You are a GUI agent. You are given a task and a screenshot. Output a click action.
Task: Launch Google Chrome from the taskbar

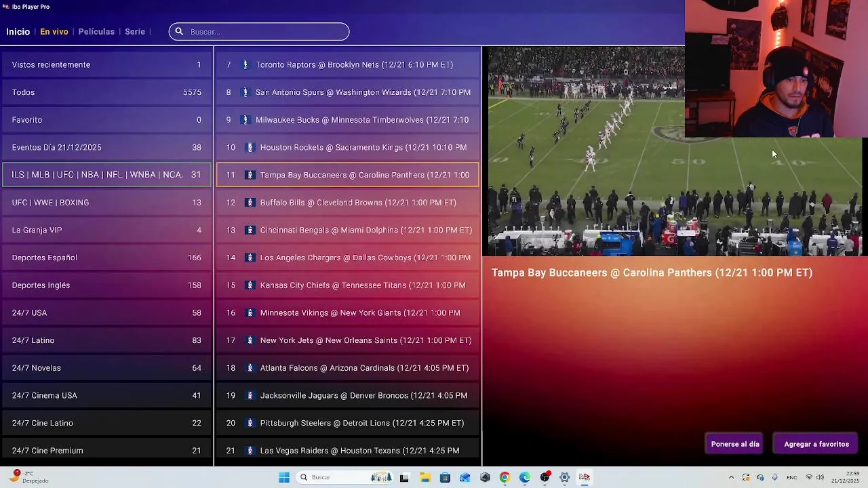505,478
